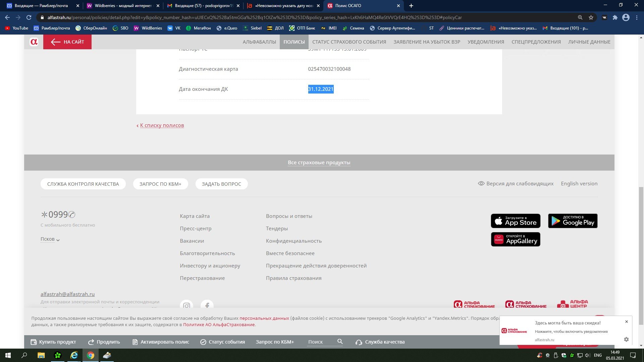The height and width of the screenshot is (362, 644).
Task: Click Продлить in bottom bar
Action: (x=104, y=342)
